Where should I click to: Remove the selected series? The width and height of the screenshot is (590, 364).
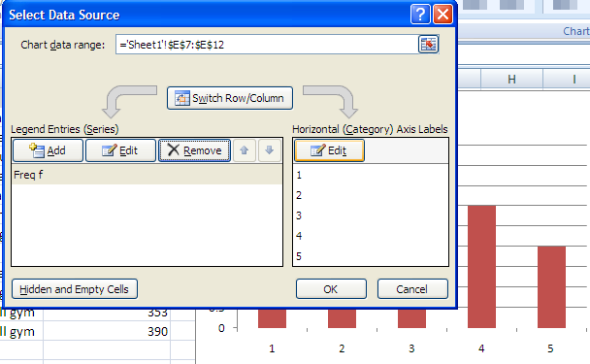[x=194, y=150]
